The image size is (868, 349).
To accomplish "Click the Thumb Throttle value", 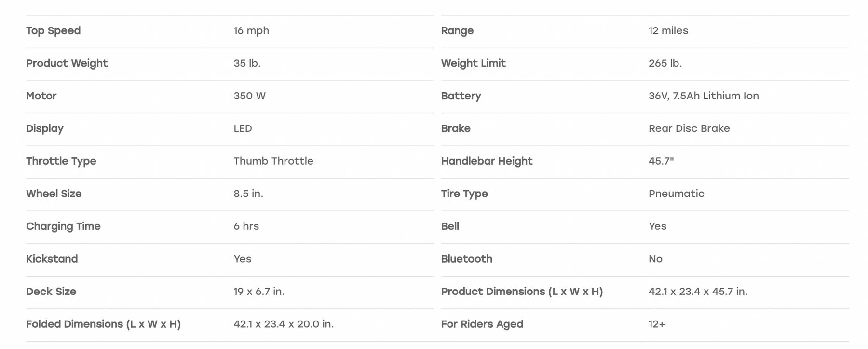I will tap(273, 161).
